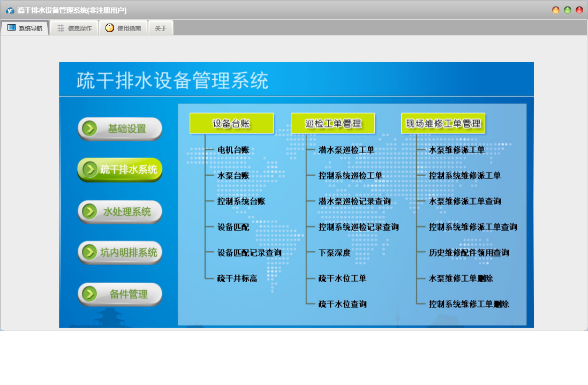Click the 巡检工单管理 category header
Image resolution: width=588 pixels, height=385 pixels.
333,123
